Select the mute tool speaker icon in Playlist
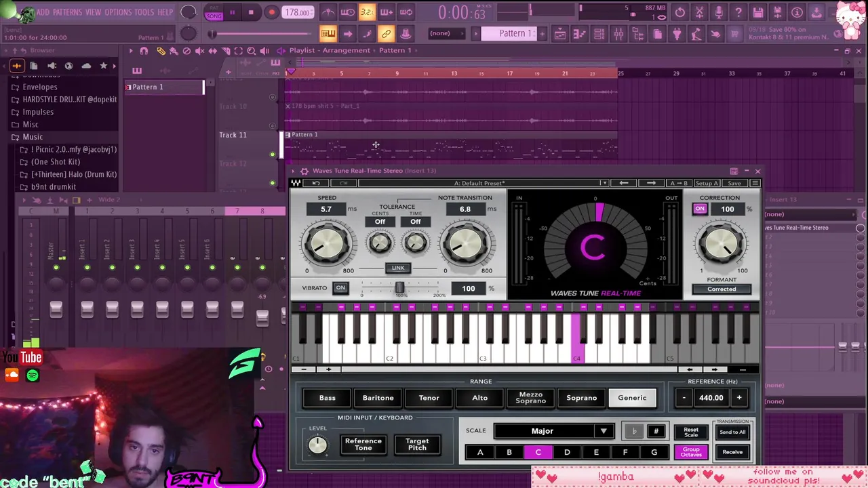Viewport: 868px width, 488px height. tap(199, 51)
